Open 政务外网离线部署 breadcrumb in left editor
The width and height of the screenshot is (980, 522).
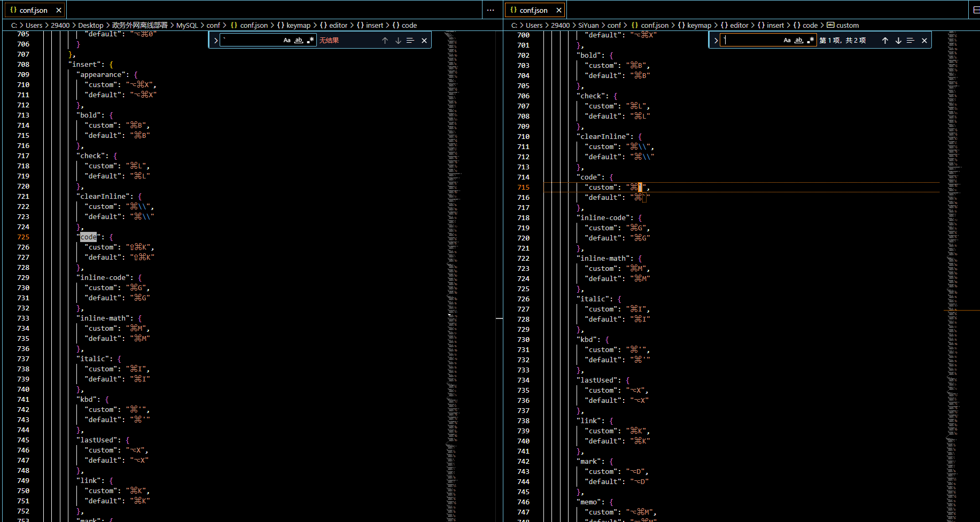(140, 25)
